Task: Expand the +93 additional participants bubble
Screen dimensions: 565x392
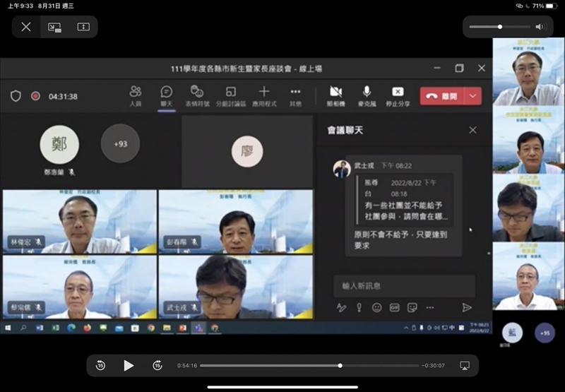Action: 120,143
